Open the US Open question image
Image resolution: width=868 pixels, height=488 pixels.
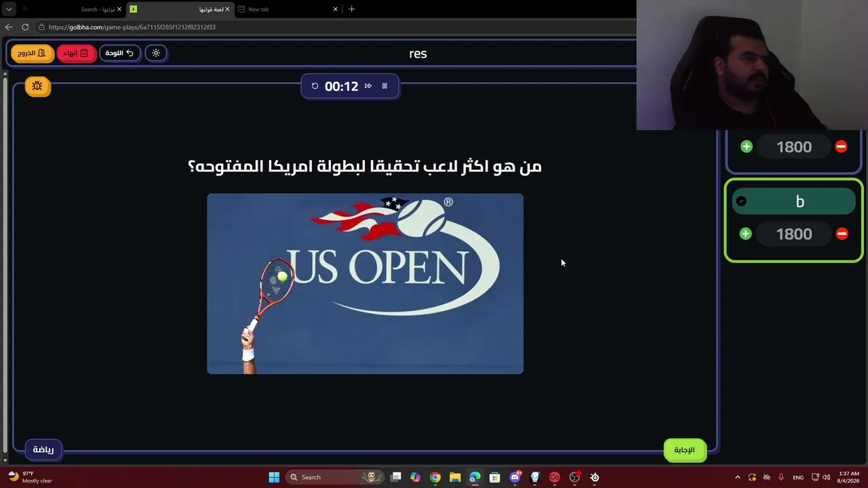point(365,283)
